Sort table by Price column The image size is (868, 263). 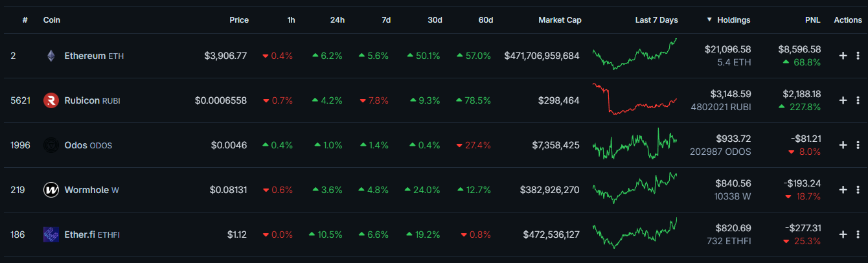click(239, 20)
